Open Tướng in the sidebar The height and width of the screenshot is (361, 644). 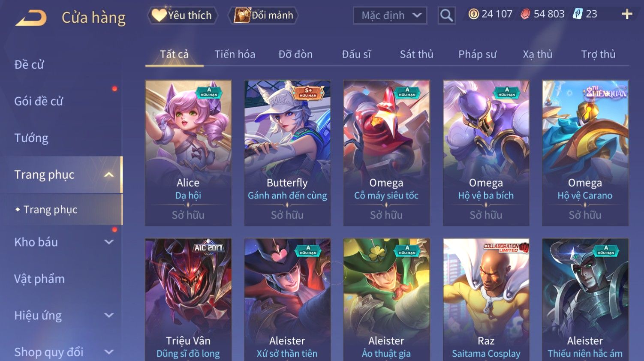pyautogui.click(x=31, y=138)
